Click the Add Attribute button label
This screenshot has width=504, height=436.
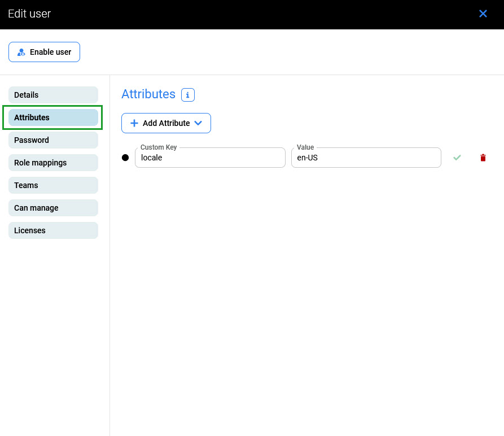pos(166,123)
